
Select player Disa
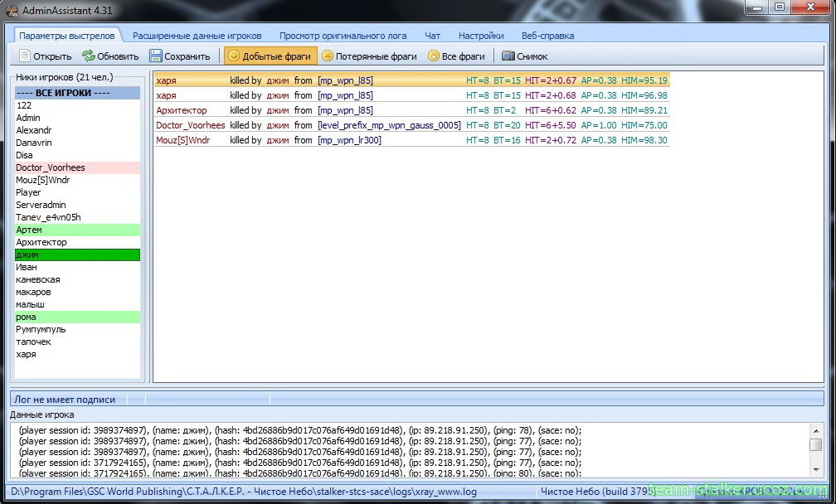point(77,155)
